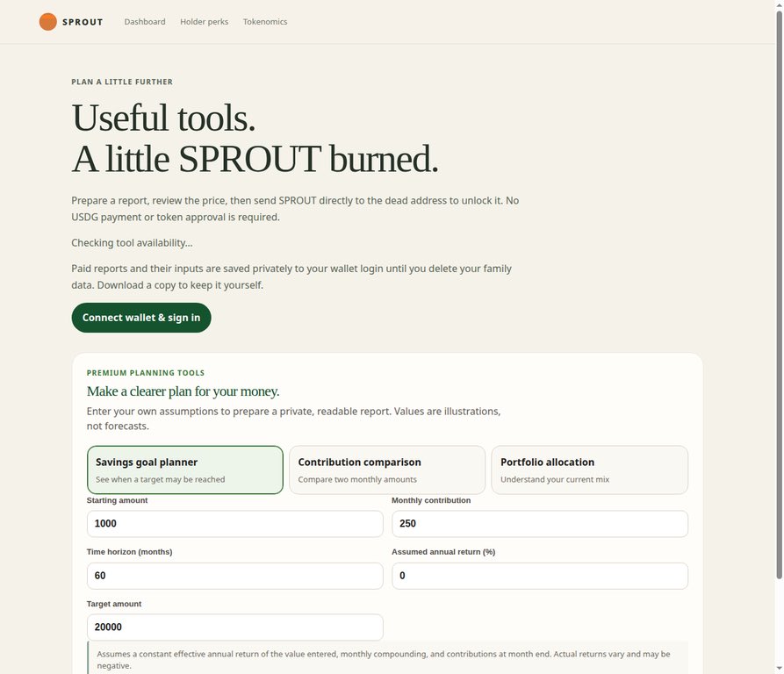Click the 'Monthly contribution' label
This screenshot has width=784, height=674.
click(x=431, y=500)
